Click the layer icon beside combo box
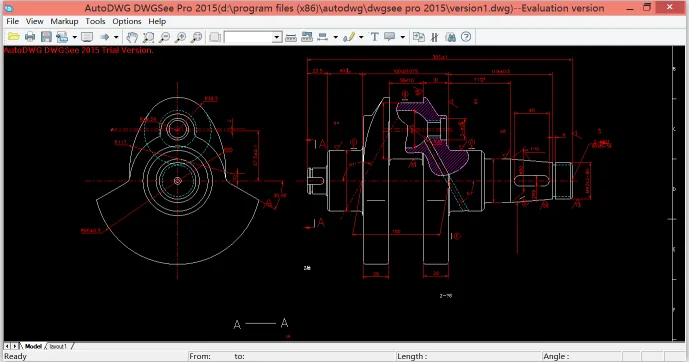Image resolution: width=689 pixels, height=362 pixels. 215,37
